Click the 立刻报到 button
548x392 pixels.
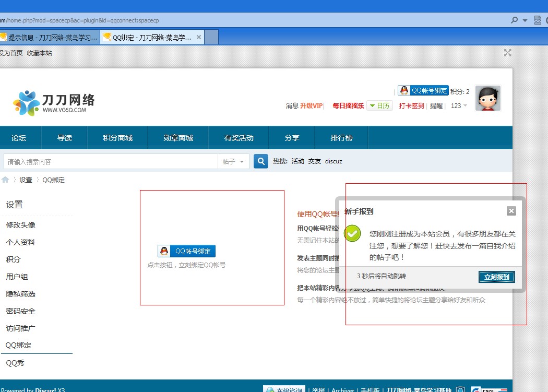[497, 277]
